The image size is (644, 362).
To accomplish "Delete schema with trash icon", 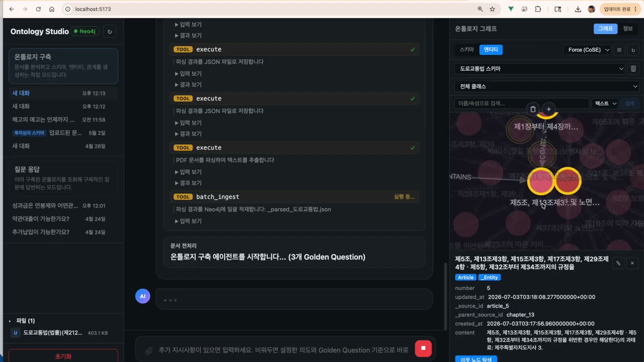I will (633, 68).
